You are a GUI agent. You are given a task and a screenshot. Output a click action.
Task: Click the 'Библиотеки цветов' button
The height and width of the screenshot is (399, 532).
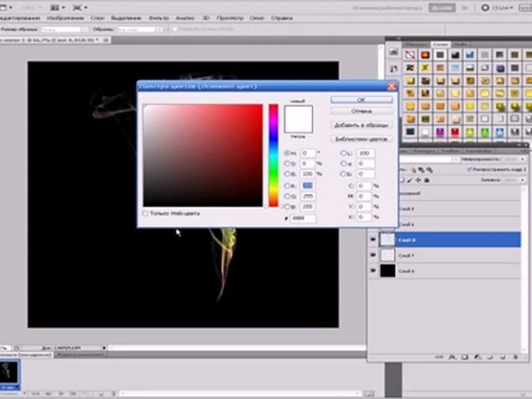tap(362, 139)
